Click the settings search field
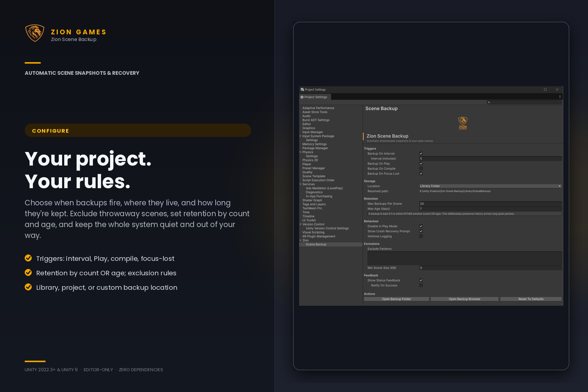This screenshot has width=588, height=392. [x=524, y=103]
